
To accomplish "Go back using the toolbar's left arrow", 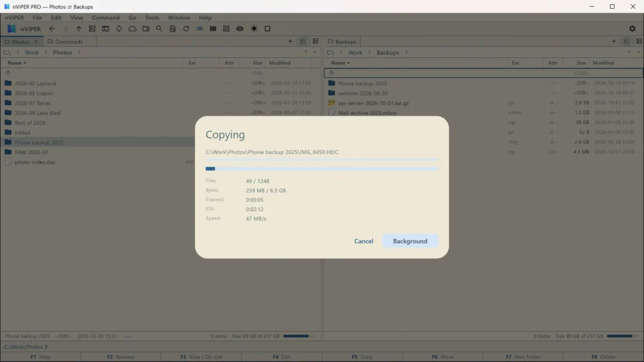I will click(52, 29).
